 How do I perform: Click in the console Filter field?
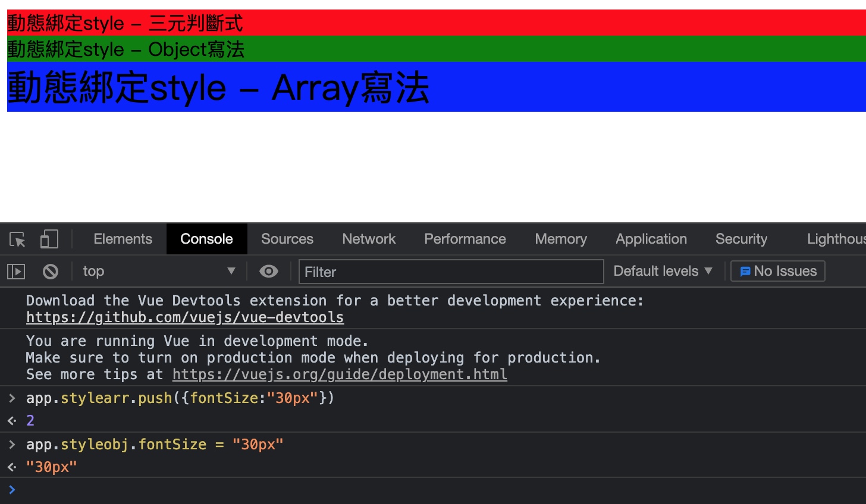[451, 272]
